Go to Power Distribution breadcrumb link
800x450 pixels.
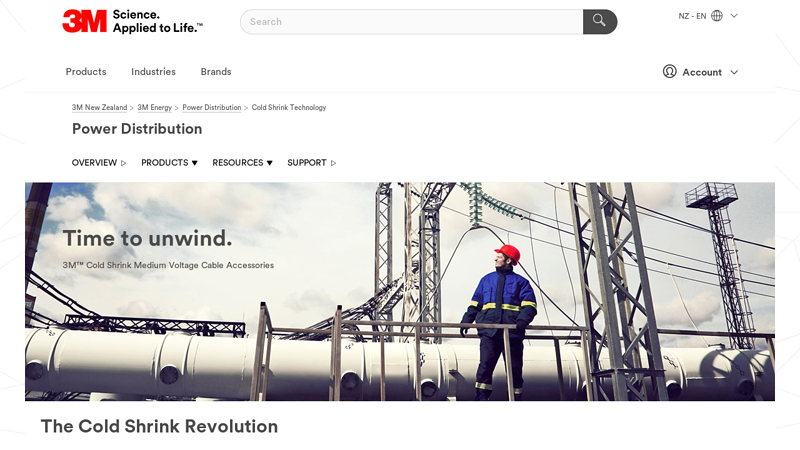(x=211, y=107)
